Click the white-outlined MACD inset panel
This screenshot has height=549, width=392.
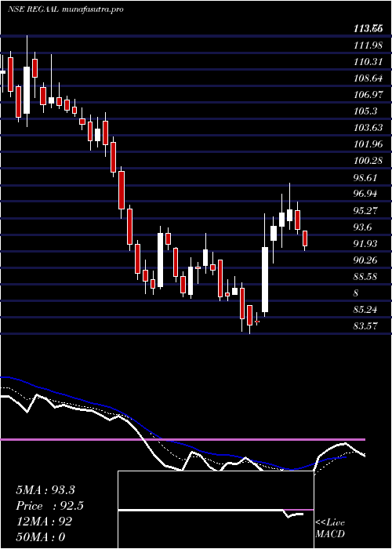[216, 510]
